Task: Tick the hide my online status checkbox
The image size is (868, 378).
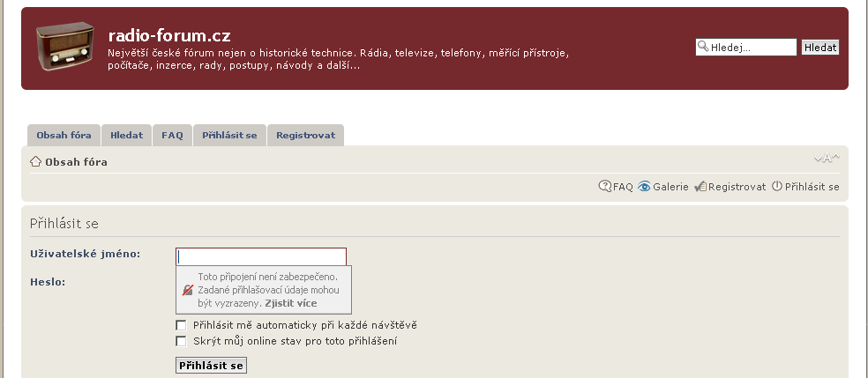Action: click(182, 341)
